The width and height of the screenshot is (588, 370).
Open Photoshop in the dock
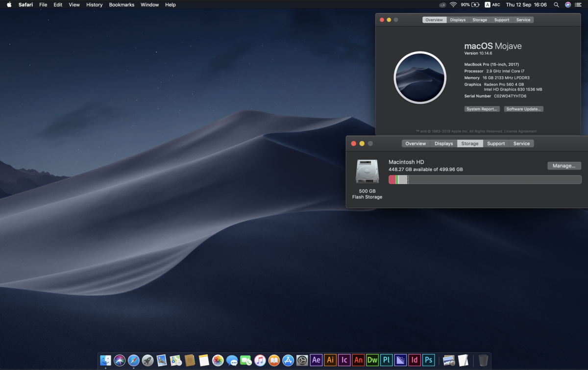429,360
